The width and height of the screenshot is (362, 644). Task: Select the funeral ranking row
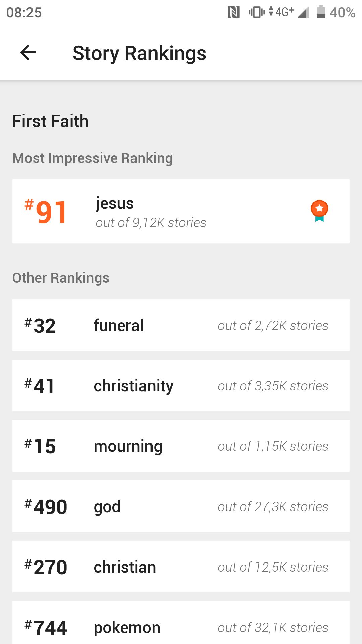coord(181,325)
